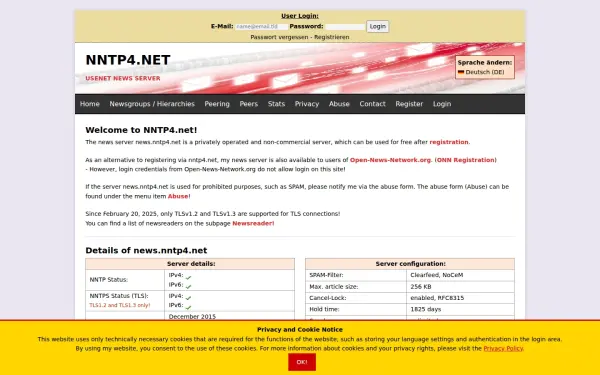
Task: Click the TLS1.2 and TLS1.3 only! note
Action: pos(120,305)
